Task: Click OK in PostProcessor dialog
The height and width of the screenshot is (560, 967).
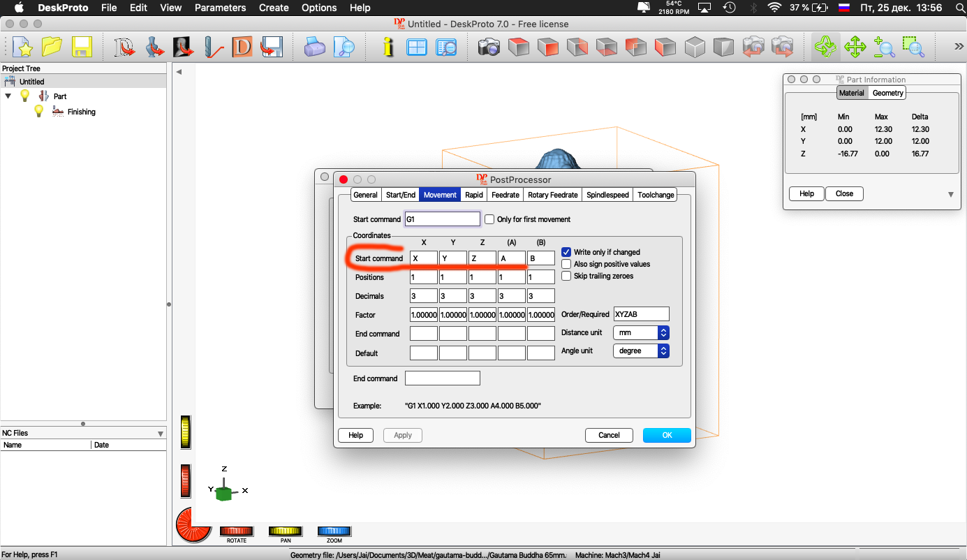Action: click(667, 435)
